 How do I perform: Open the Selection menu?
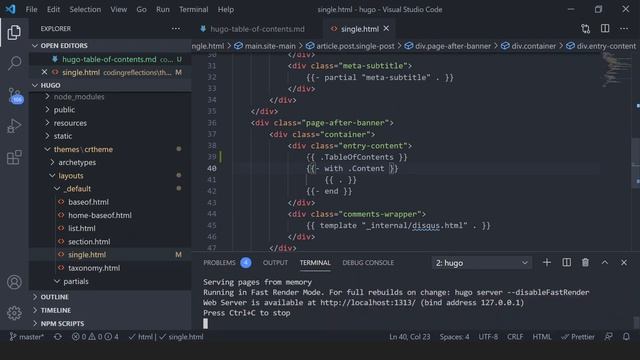(85, 9)
